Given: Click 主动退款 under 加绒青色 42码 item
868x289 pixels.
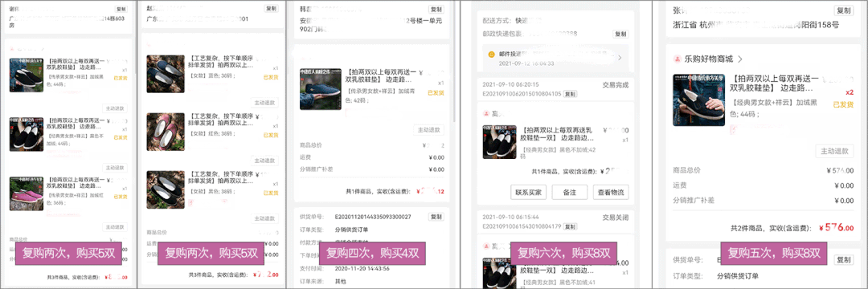Looking at the screenshot, I should pos(428,130).
